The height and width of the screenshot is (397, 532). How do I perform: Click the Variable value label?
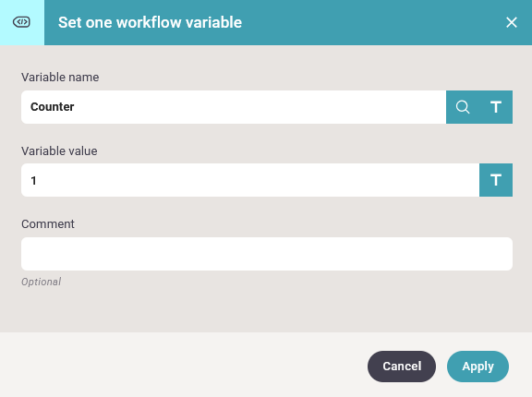pyautogui.click(x=59, y=150)
